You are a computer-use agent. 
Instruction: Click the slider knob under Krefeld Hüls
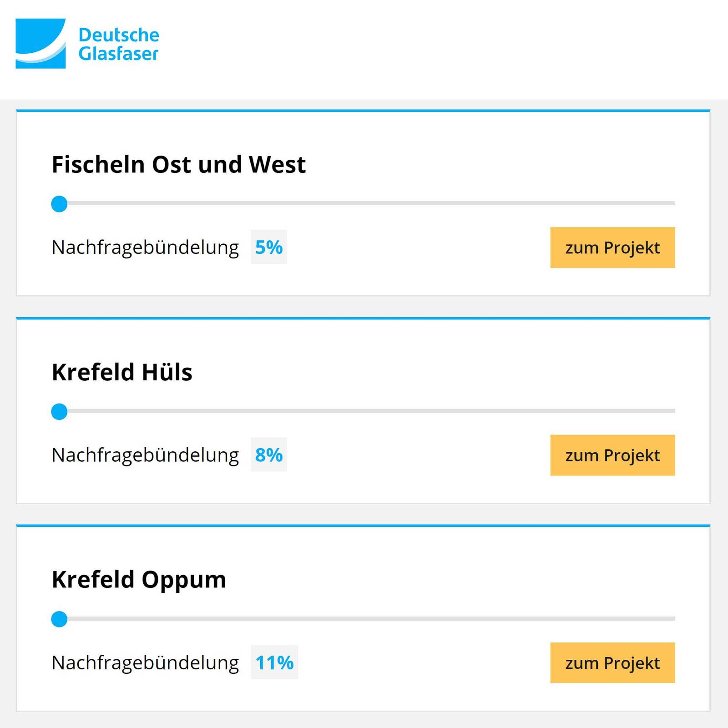tap(59, 411)
